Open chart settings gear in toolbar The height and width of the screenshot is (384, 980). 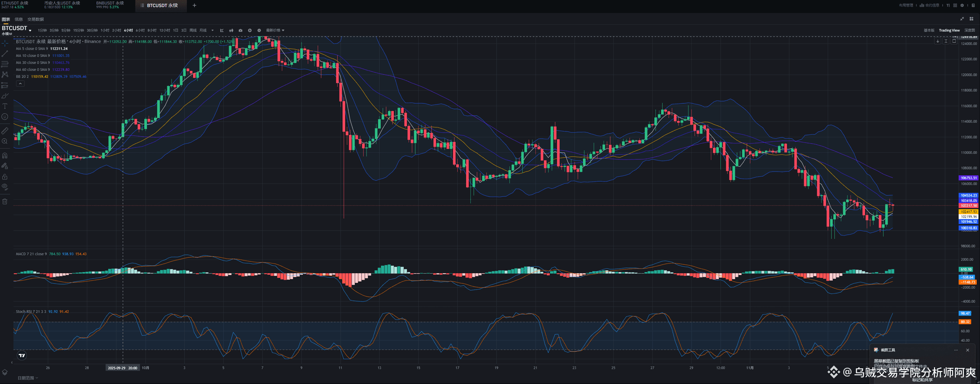coord(259,31)
